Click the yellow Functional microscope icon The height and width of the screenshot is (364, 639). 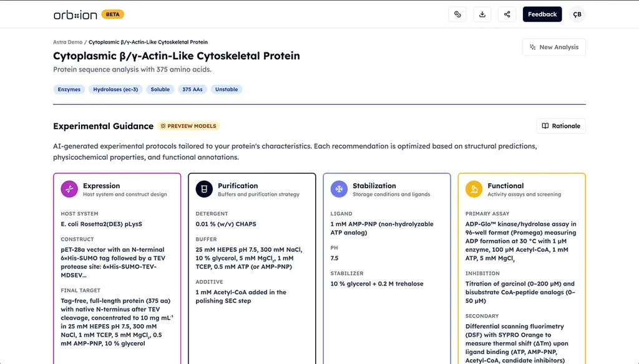pos(474,189)
